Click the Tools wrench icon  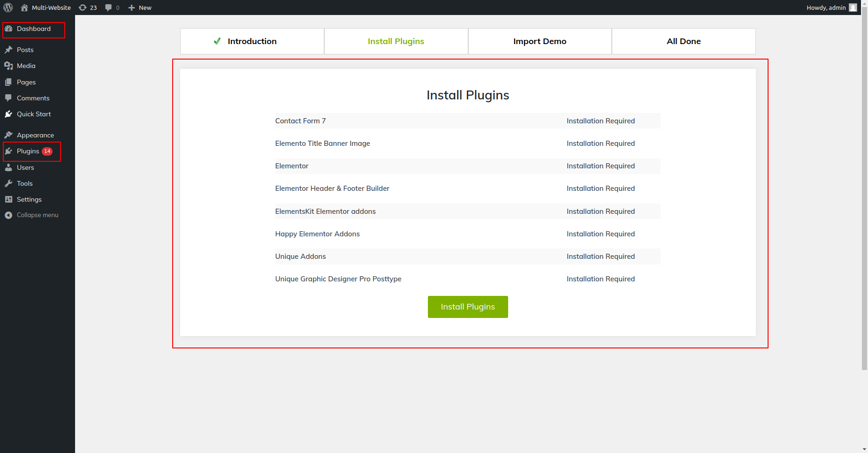[8, 183]
